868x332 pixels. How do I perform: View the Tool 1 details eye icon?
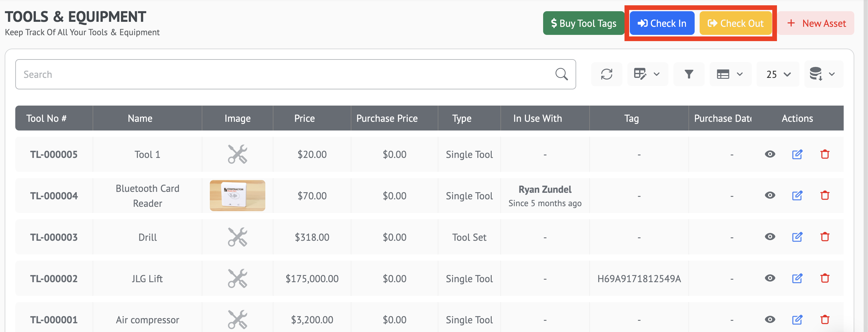[x=769, y=154]
